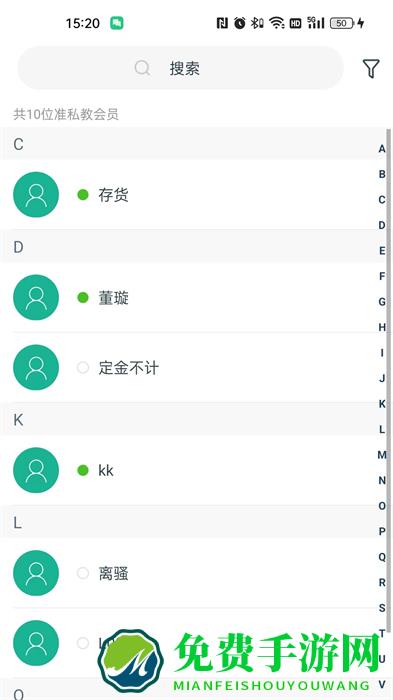Open kk member avatar
The height and width of the screenshot is (700, 393).
tap(36, 470)
